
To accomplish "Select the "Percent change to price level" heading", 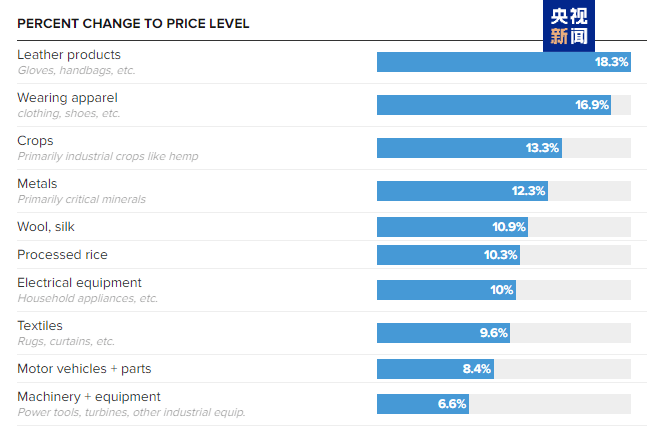I will (x=134, y=23).
